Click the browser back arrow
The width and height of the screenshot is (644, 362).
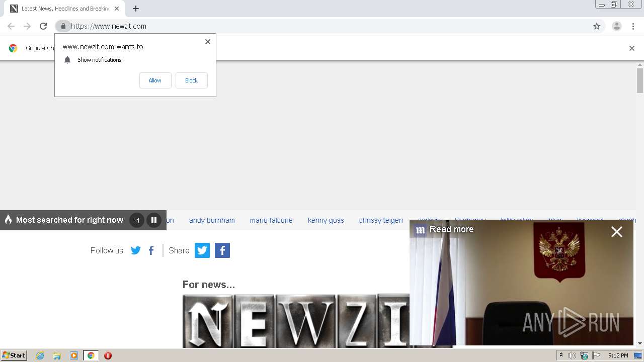(x=11, y=26)
